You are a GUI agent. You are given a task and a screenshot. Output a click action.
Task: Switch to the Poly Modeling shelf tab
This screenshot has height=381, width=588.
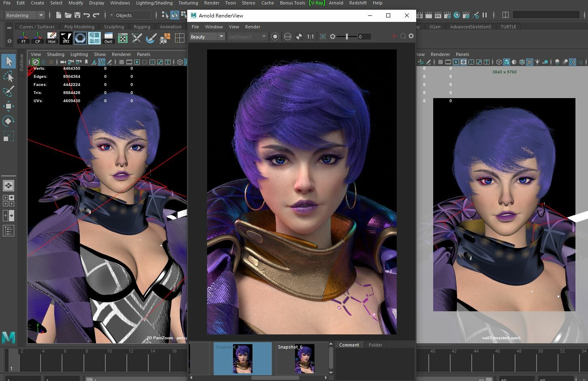click(79, 27)
